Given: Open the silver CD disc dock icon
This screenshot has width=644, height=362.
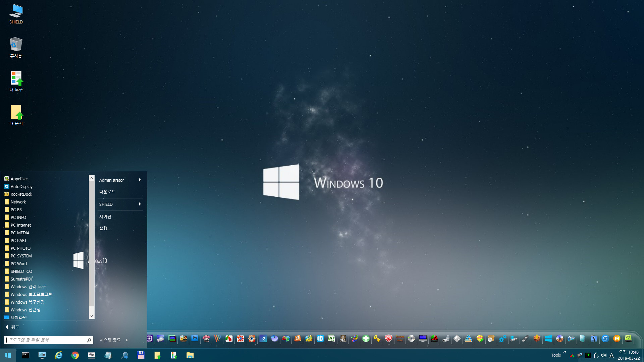Looking at the screenshot, I should [x=411, y=339].
